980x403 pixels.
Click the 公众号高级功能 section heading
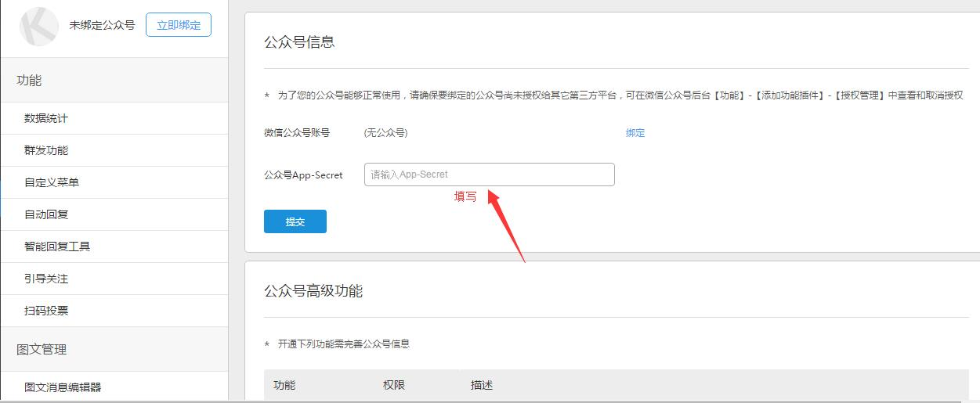click(x=313, y=291)
